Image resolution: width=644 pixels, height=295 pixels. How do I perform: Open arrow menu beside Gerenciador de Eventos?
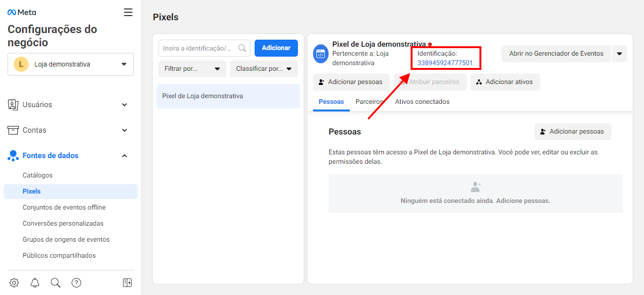click(619, 54)
